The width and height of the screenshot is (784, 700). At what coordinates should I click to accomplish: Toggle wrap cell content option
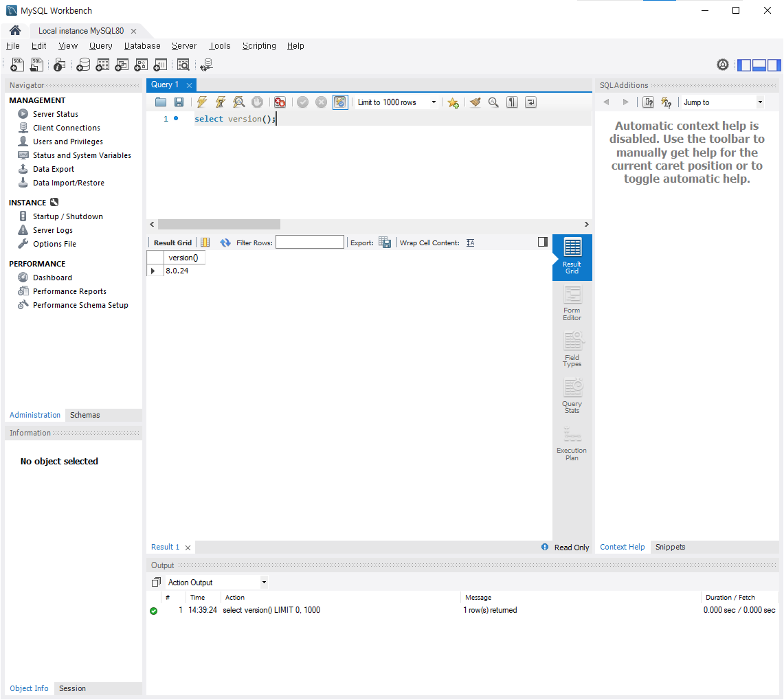point(471,242)
